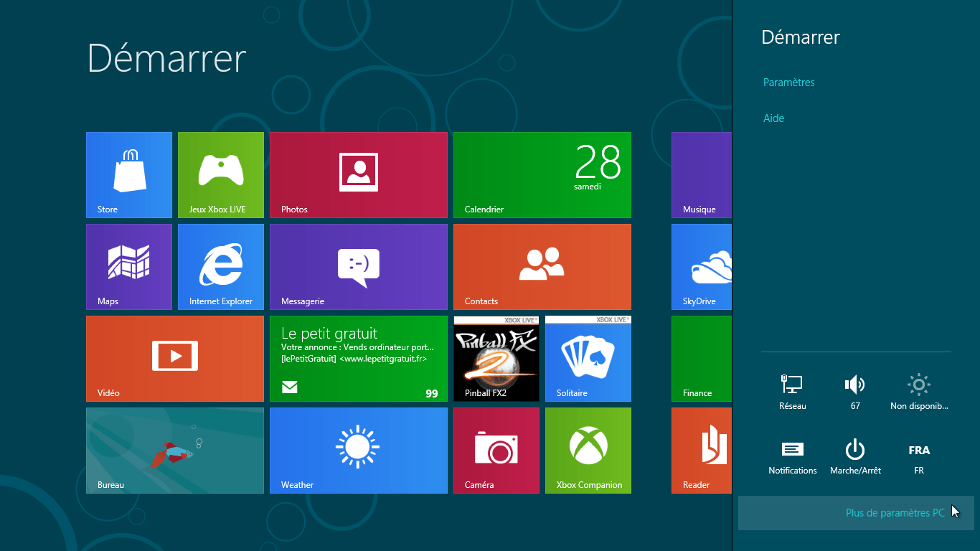Open the Contacts tile
This screenshot has height=551, width=980.
click(x=542, y=267)
